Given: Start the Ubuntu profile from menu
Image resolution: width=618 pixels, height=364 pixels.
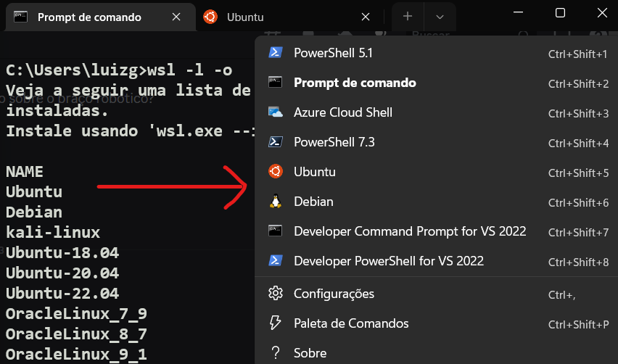Looking at the screenshot, I should point(437,172).
